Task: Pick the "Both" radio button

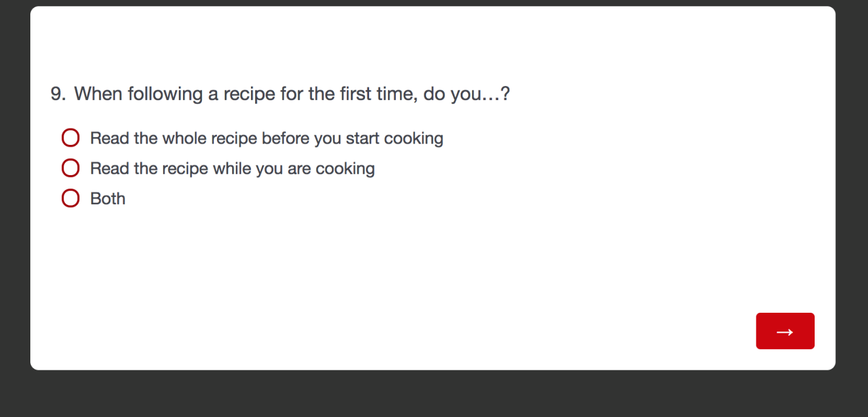Action: pyautogui.click(x=70, y=198)
